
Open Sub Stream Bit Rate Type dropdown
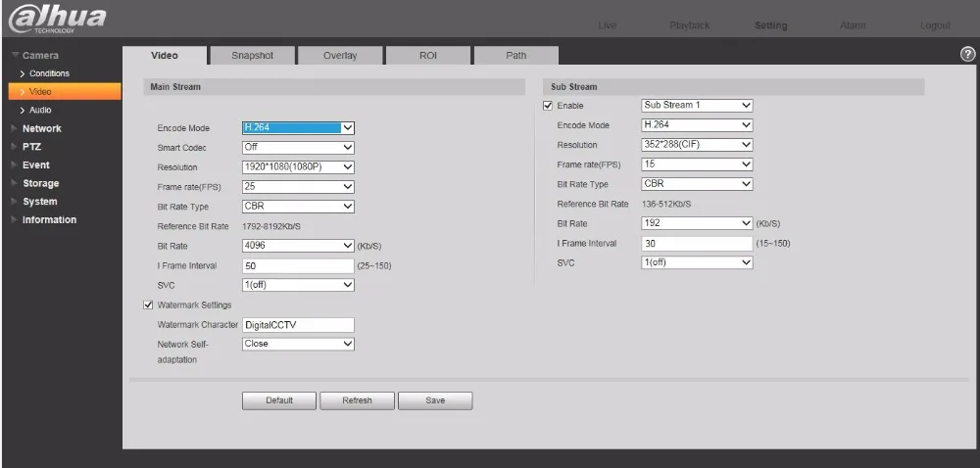point(697,184)
